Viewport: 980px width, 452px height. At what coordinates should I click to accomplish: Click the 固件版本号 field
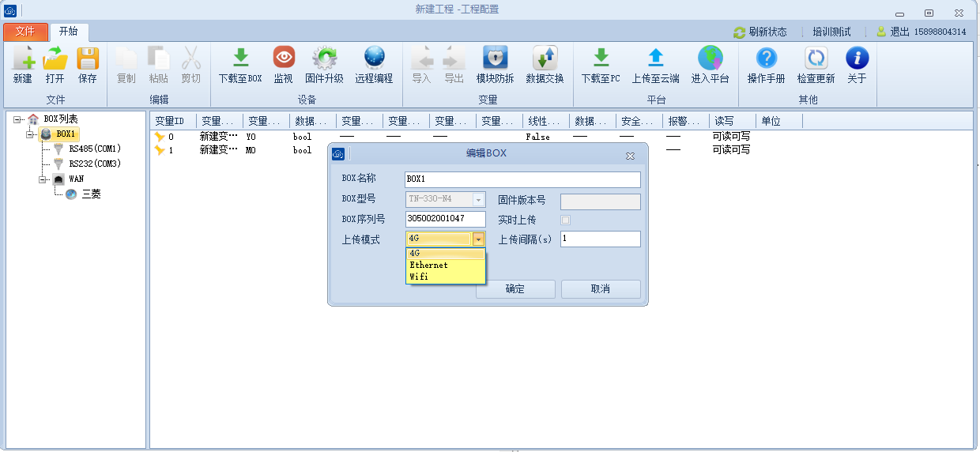pyautogui.click(x=601, y=202)
